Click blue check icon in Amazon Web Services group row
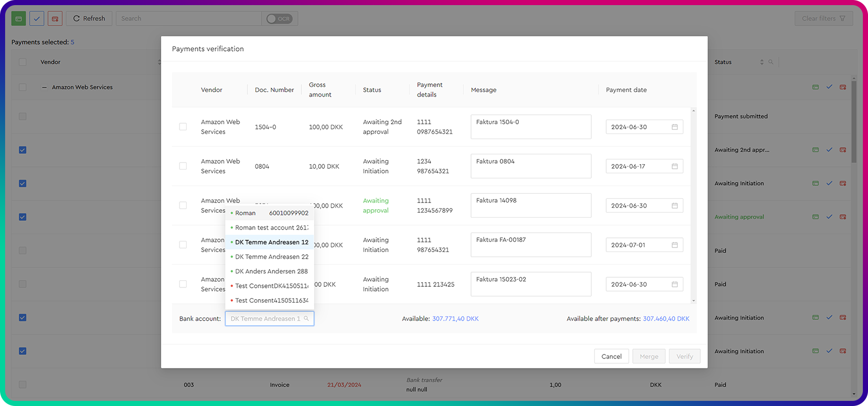Viewport: 868px width, 406px height. (829, 87)
